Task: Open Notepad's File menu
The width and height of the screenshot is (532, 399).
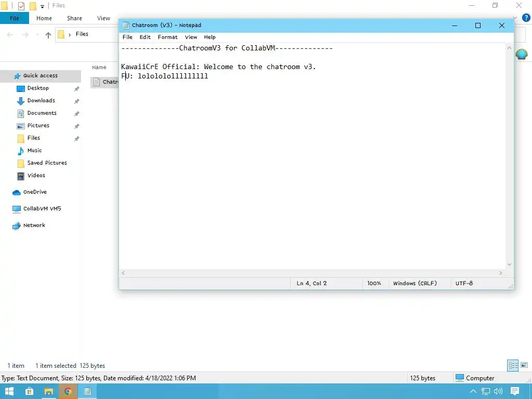Action: click(x=127, y=37)
